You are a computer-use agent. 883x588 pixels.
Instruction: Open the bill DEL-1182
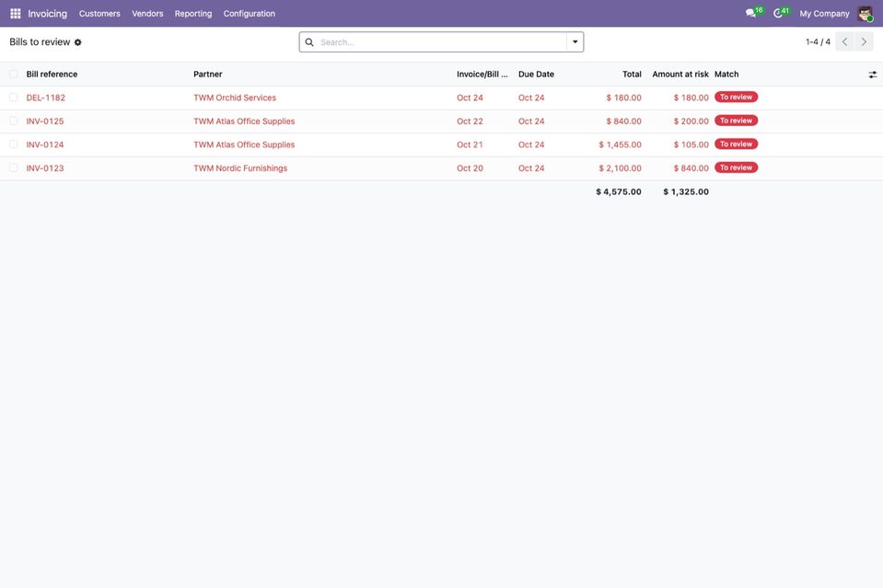pos(46,98)
